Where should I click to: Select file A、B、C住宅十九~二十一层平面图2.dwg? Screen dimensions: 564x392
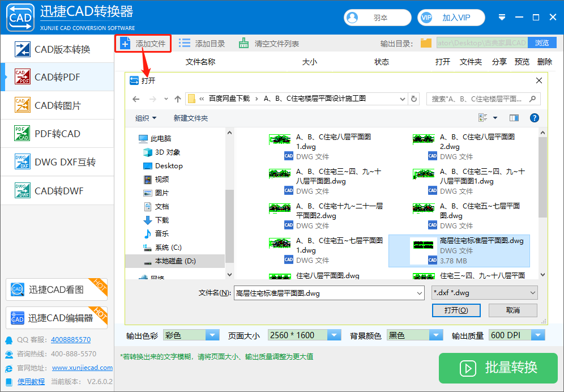click(326, 216)
